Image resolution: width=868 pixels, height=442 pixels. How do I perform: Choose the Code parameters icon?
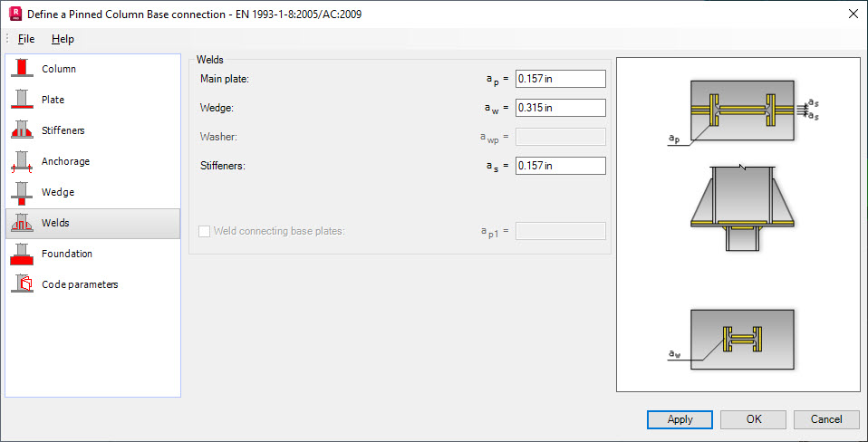22,284
